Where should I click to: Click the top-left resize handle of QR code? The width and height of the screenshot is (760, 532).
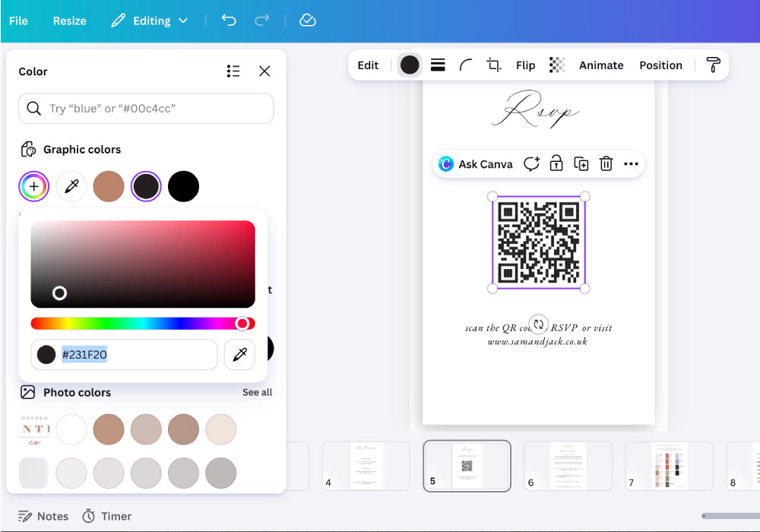492,197
